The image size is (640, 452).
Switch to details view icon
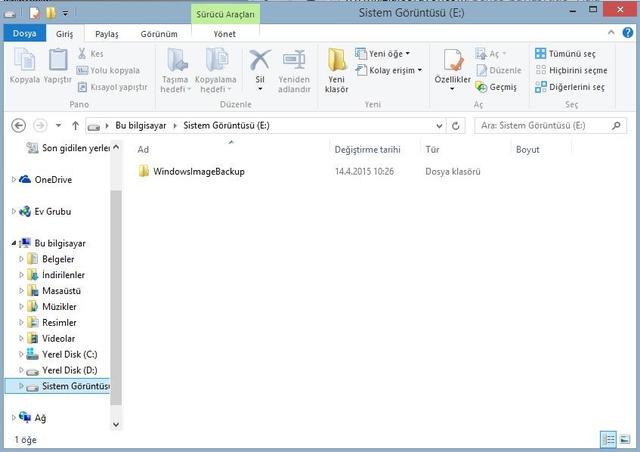pos(608,440)
